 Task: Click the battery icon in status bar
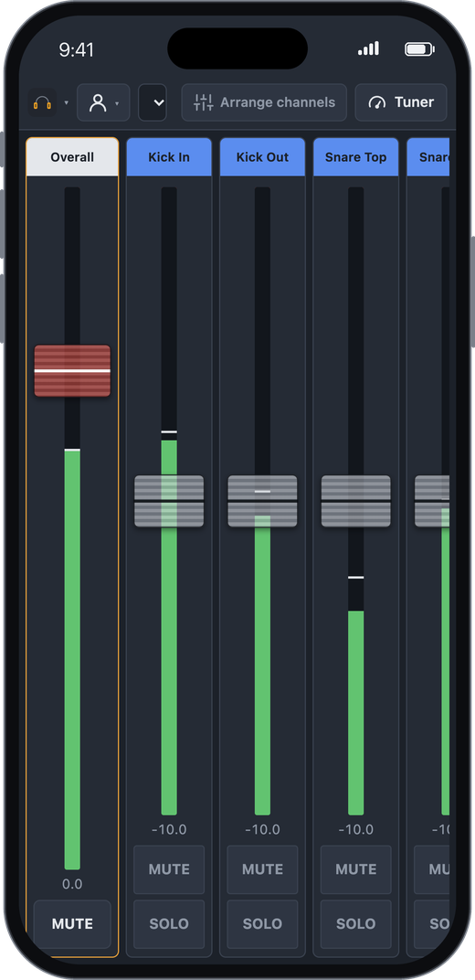(419, 49)
